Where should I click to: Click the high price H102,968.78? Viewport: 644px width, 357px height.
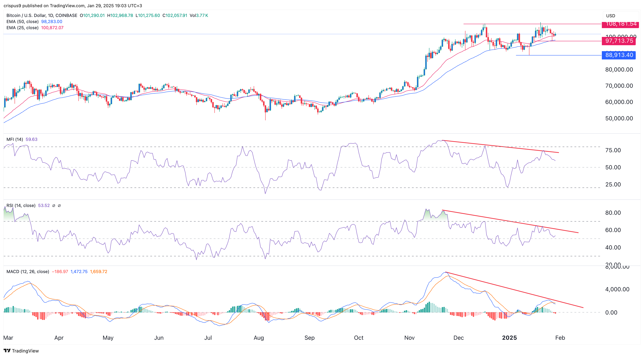coord(120,15)
